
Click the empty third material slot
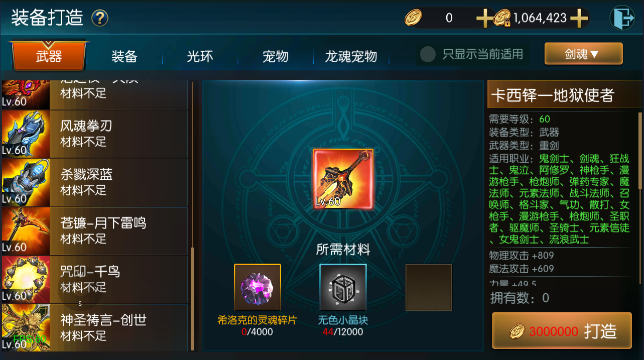pos(429,288)
